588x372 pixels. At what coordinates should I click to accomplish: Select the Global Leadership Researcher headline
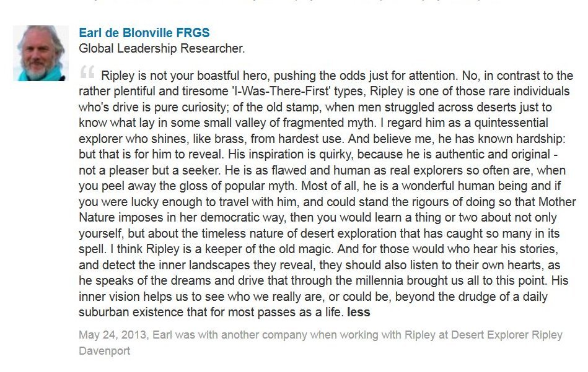[x=162, y=48]
